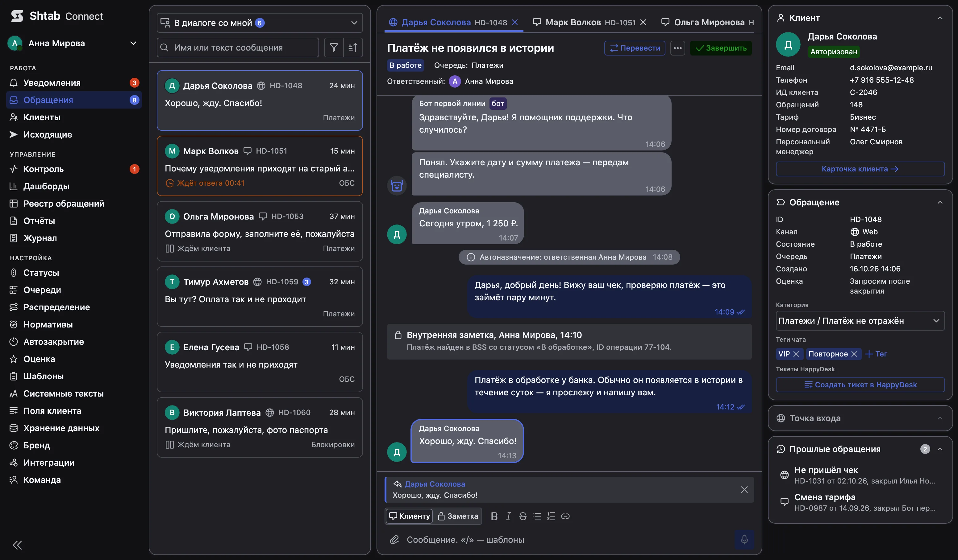
Task: Open the Категория dropdown Платежи / Платёж не отражён
Action: point(860,321)
